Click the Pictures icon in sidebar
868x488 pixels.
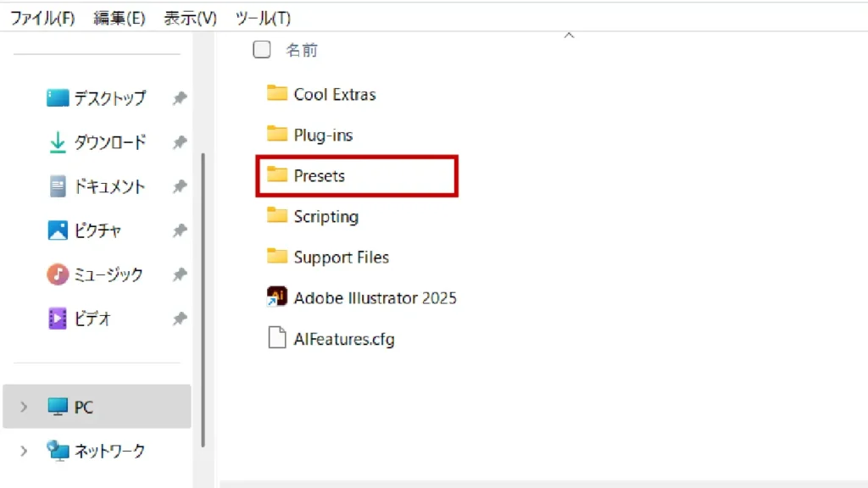tap(58, 230)
